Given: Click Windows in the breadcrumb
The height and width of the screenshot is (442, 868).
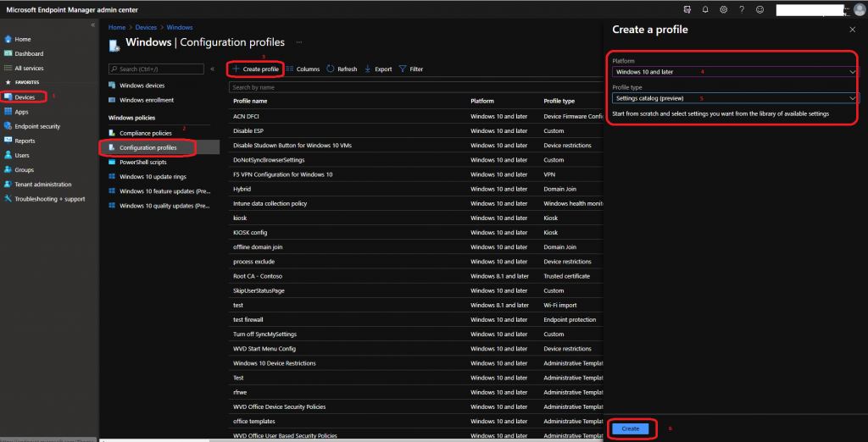Looking at the screenshot, I should [180, 27].
